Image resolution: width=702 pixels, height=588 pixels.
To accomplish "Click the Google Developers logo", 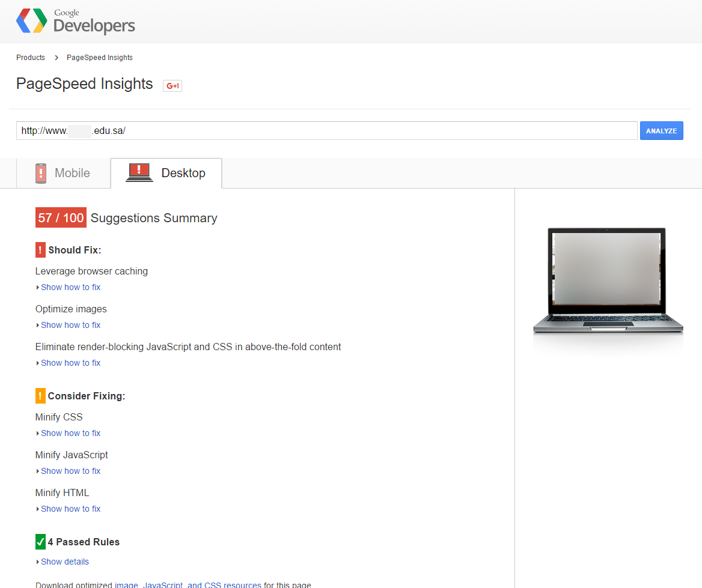I will tap(76, 22).
